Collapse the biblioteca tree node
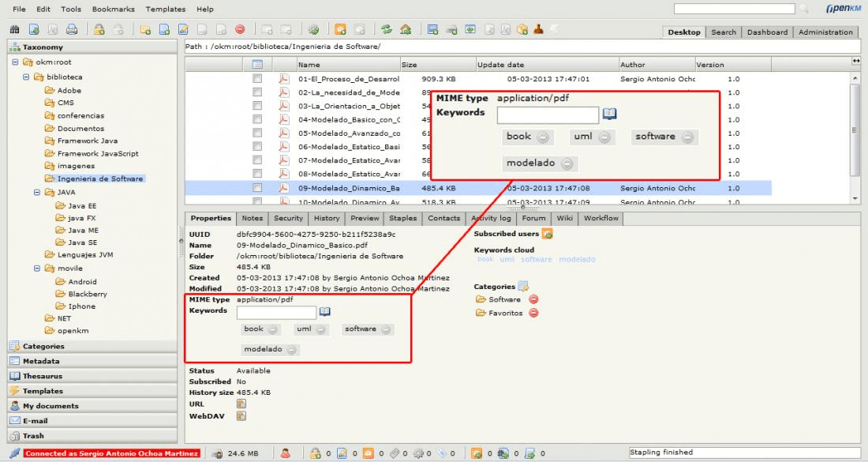Viewport: 868px width, 462px height. point(26,77)
